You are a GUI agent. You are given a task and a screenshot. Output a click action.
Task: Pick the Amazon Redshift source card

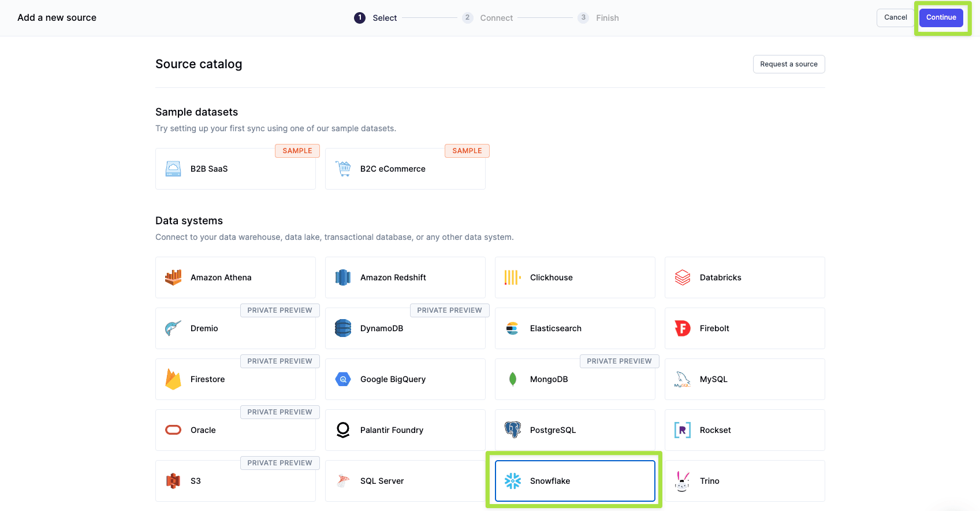(405, 277)
